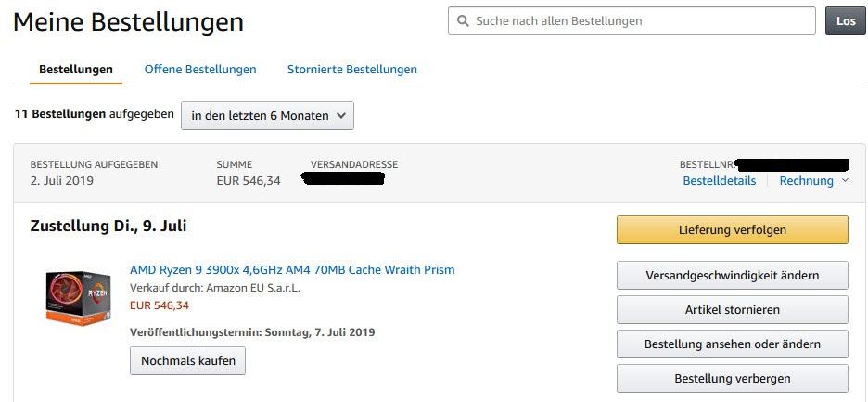This screenshot has width=868, height=402.
Task: Click the Lieferung verfolgen button
Action: point(732,229)
